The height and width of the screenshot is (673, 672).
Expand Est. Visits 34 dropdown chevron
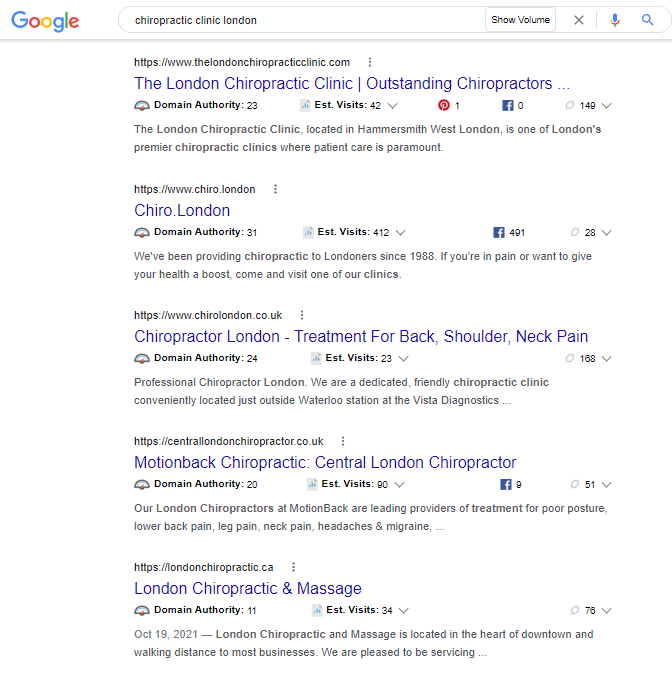(403, 610)
